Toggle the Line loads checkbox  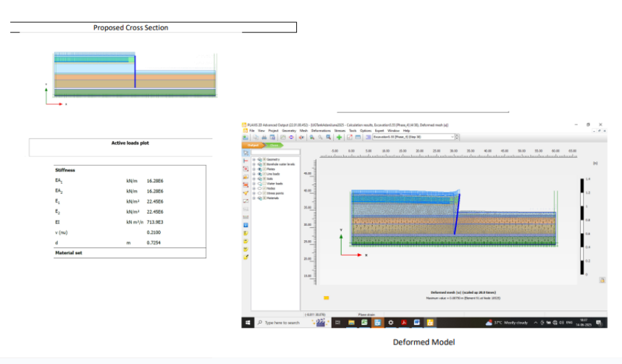(x=264, y=174)
